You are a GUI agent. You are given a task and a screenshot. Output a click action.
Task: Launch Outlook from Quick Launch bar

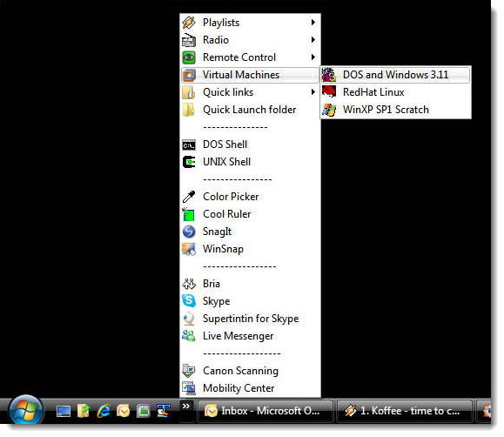[124, 411]
